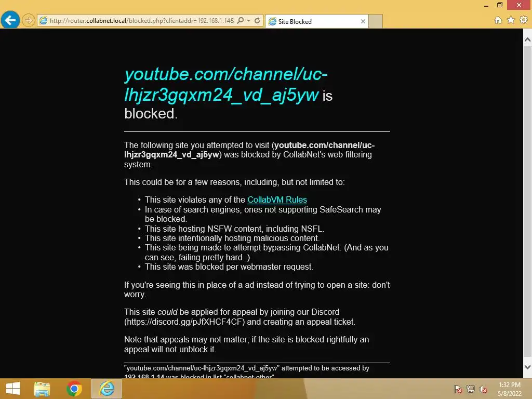The width and height of the screenshot is (532, 399).
Task: Click the address bar search magnifier icon
Action: pos(240,20)
